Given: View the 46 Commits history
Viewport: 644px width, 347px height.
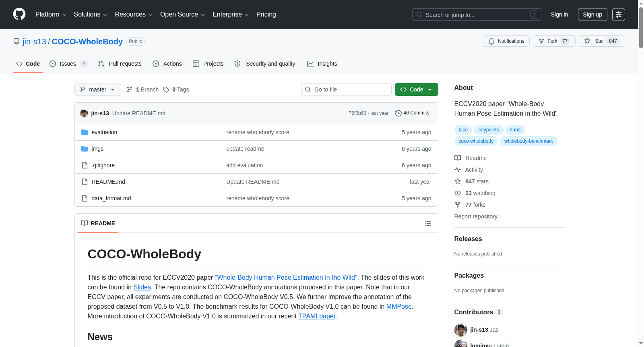Looking at the screenshot, I should [412, 113].
